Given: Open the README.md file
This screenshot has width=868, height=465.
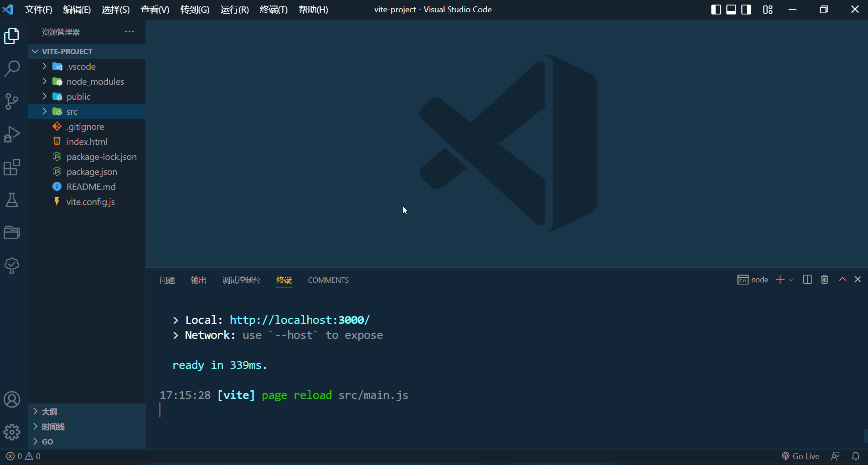Looking at the screenshot, I should point(87,187).
